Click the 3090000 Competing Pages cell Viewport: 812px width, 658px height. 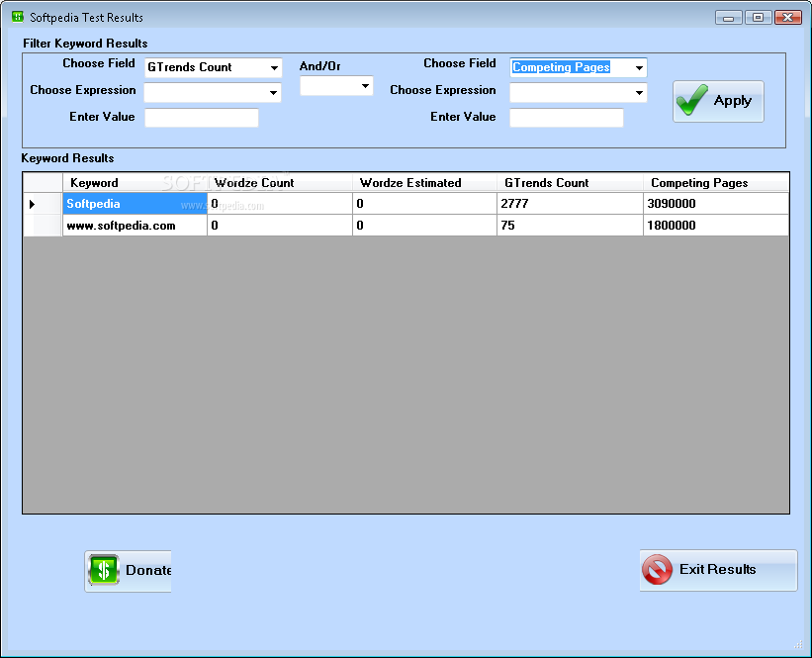tap(716, 204)
